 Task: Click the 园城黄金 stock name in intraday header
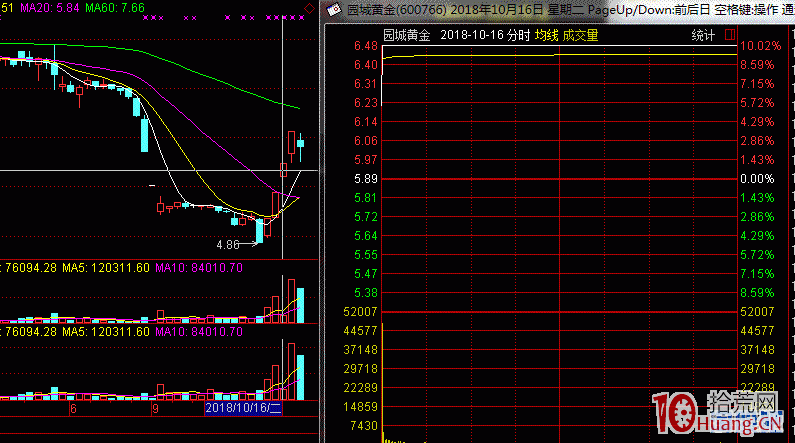click(x=407, y=35)
